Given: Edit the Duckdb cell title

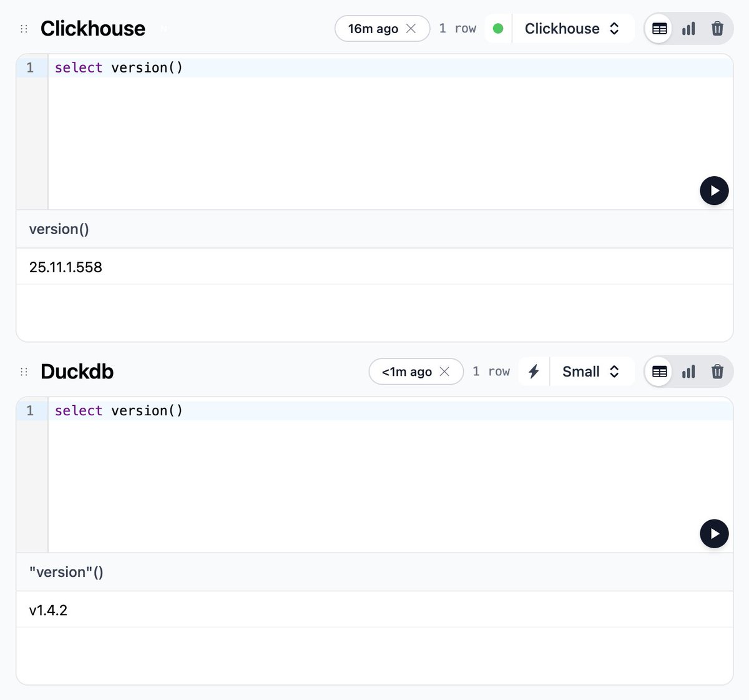Looking at the screenshot, I should pos(77,372).
